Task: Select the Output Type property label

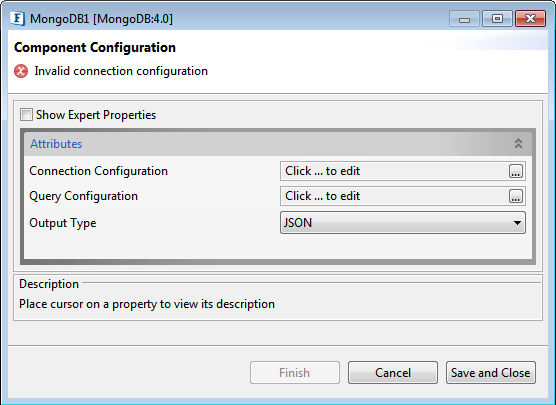Action: click(62, 223)
